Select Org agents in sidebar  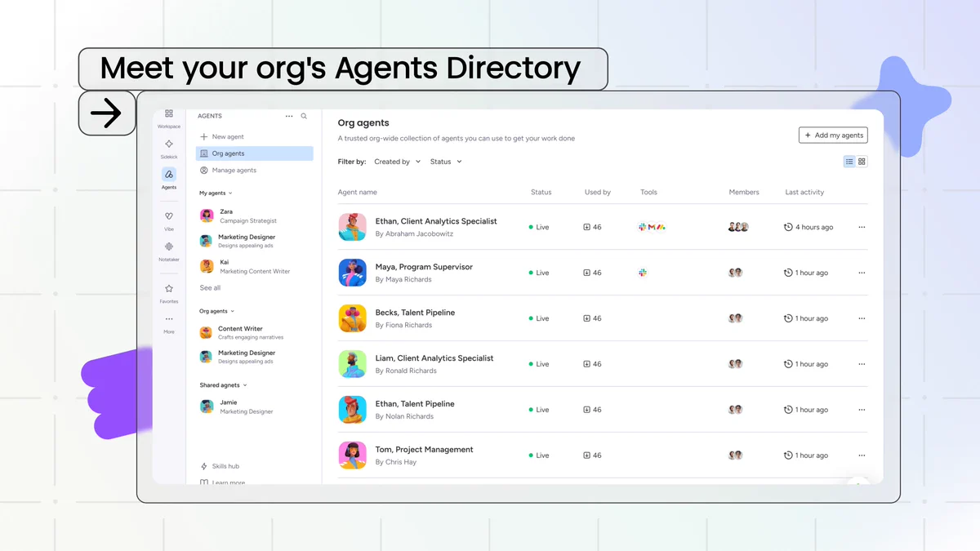(254, 153)
